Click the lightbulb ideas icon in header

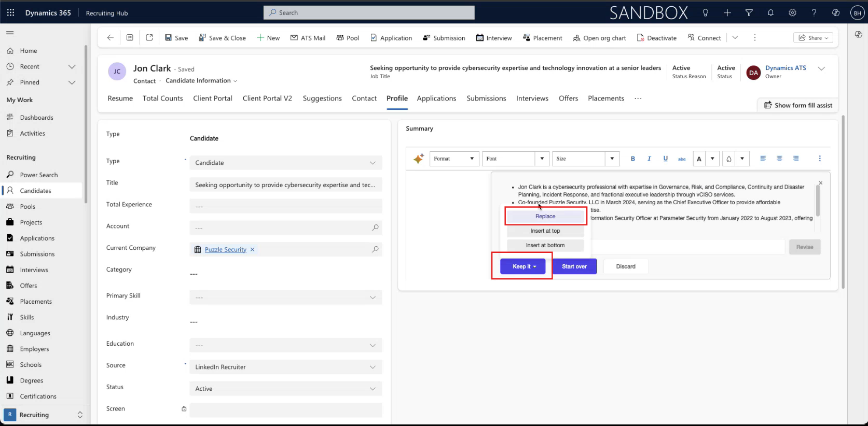pyautogui.click(x=705, y=13)
